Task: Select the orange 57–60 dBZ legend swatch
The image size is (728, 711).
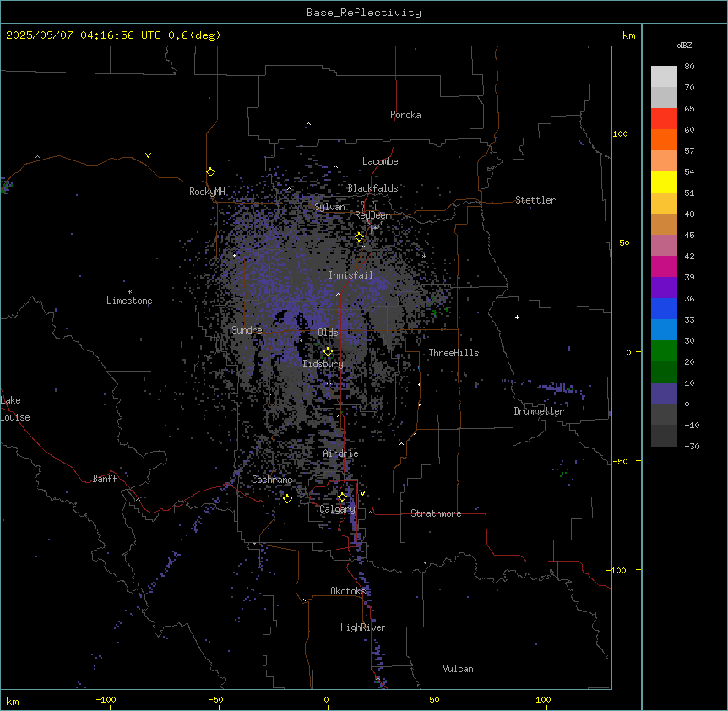Action: 664,139
